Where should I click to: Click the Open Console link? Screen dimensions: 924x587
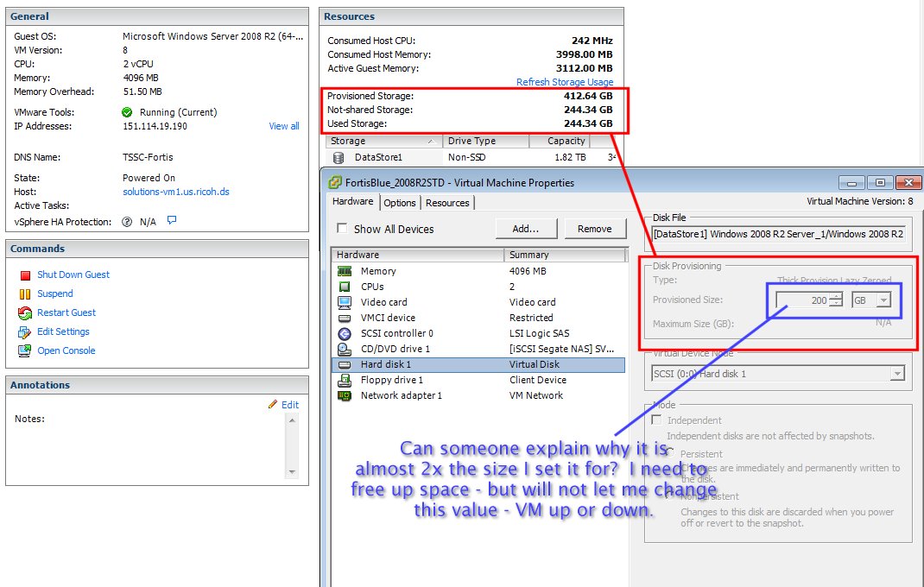pos(66,350)
